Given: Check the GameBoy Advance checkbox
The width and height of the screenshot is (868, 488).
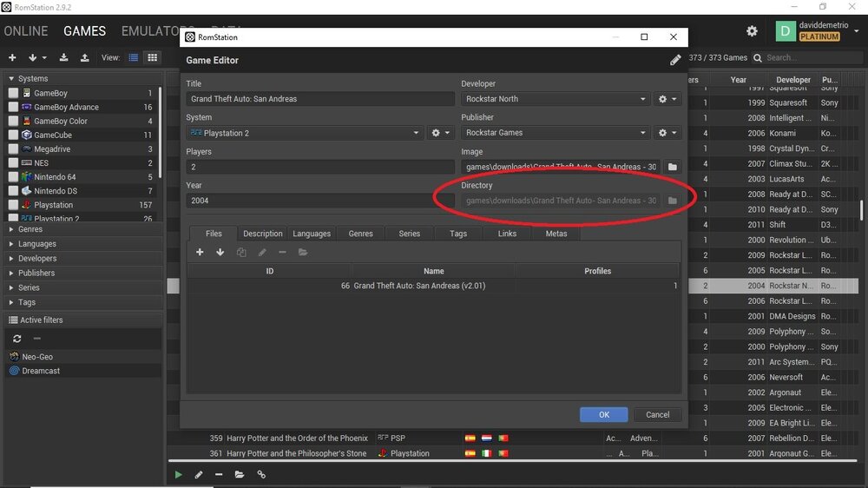Looking at the screenshot, I should click(13, 108).
